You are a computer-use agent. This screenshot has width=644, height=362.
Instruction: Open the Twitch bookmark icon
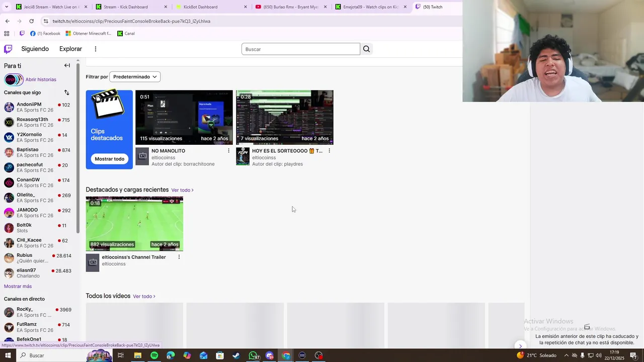22,34
